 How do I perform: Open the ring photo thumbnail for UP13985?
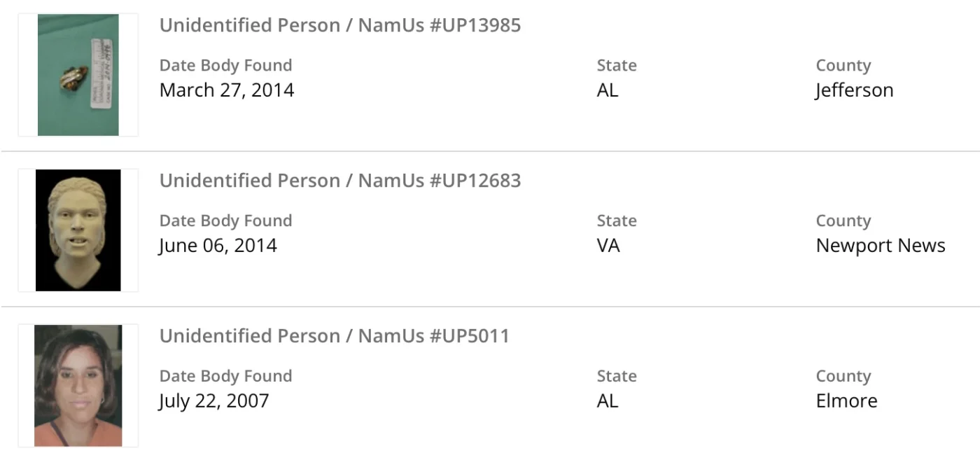point(78,75)
